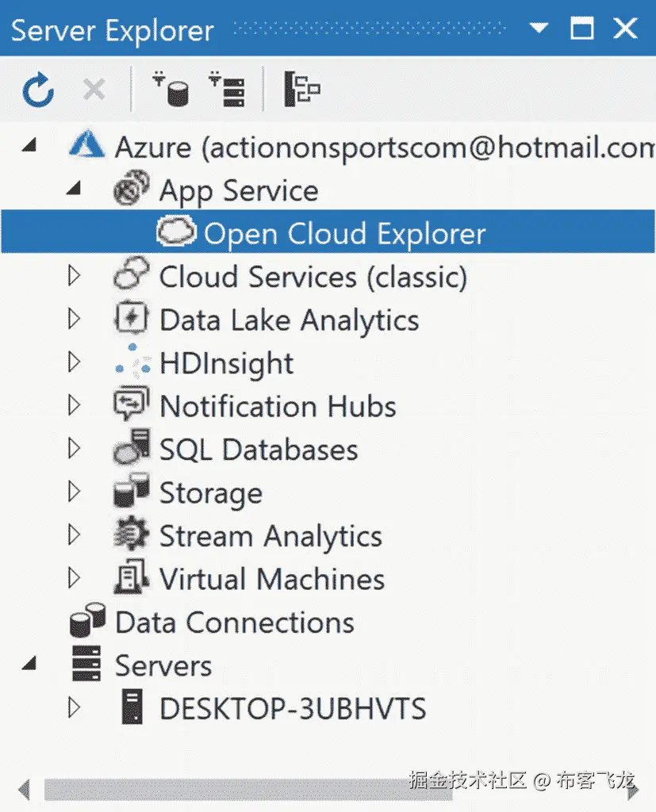Close the Server Explorer panel
656x812 pixels.
pos(625,28)
